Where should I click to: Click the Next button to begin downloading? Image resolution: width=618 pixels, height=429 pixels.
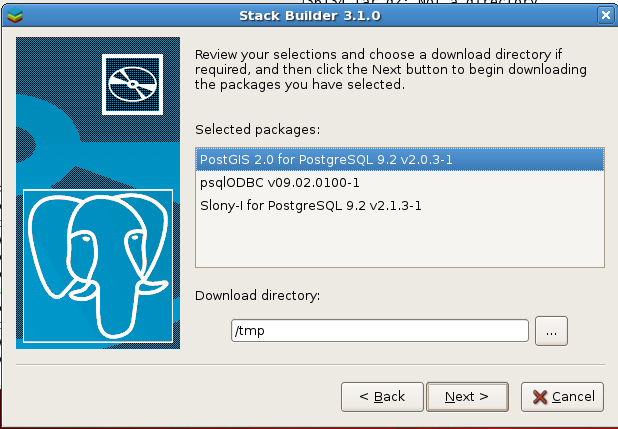[x=467, y=397]
